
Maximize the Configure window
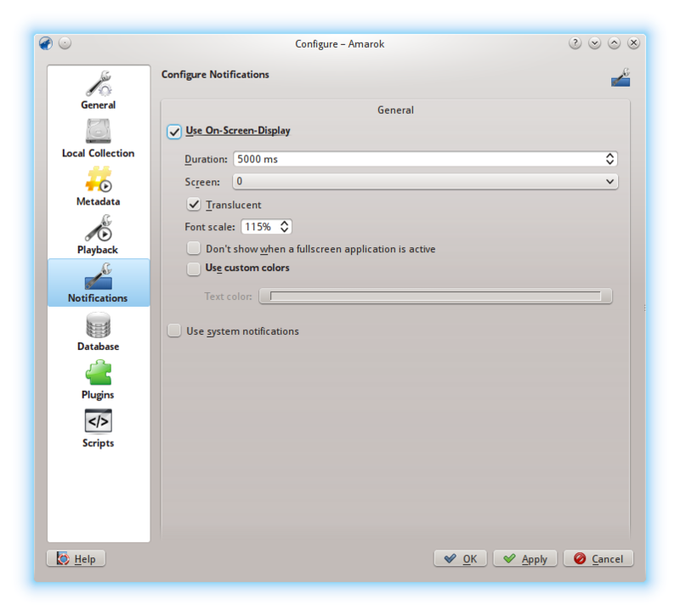click(x=614, y=43)
